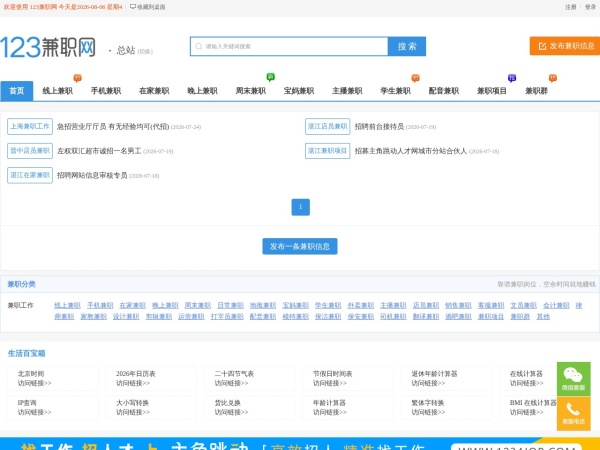Click orange 发布兼职信息 button
600x450 pixels.
565,46
